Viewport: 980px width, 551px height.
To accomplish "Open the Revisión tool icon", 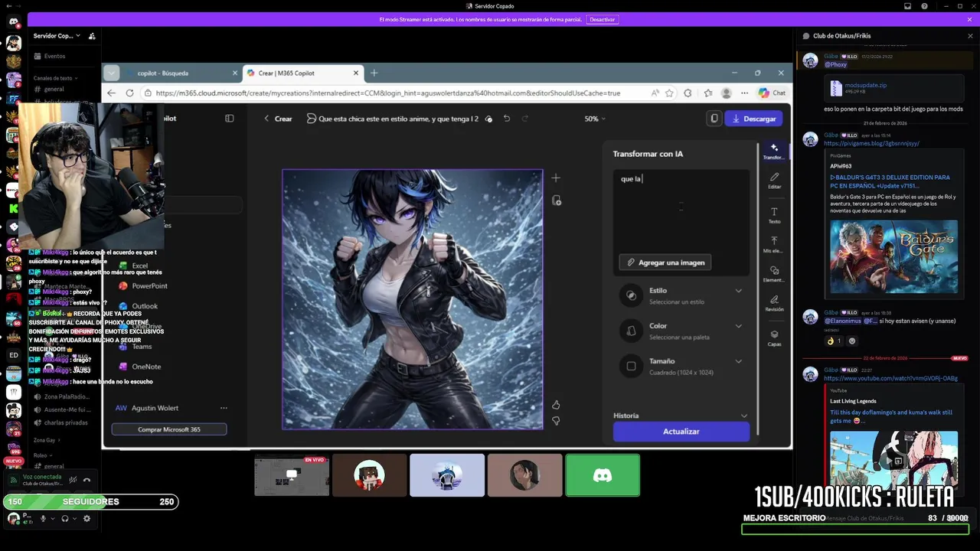I will 774,304.
